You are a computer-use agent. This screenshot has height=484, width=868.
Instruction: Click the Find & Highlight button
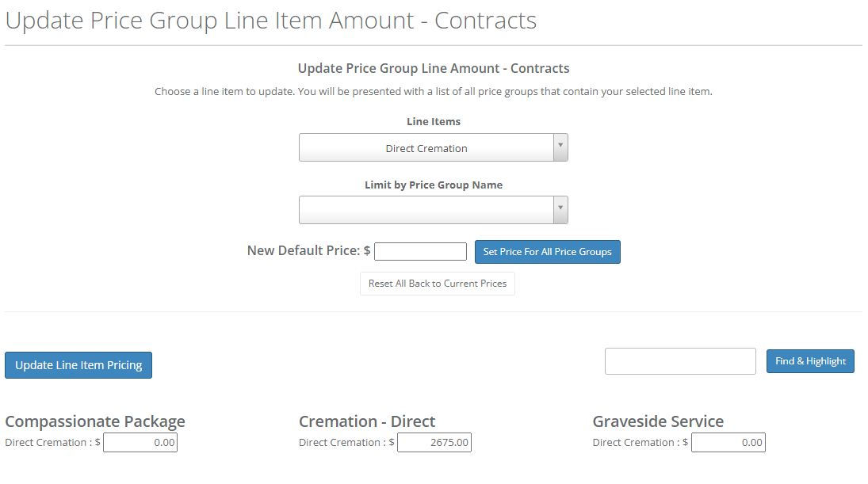tap(810, 361)
